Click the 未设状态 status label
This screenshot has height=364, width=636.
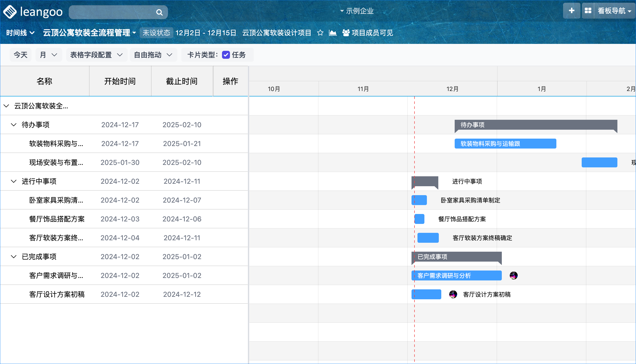tap(156, 33)
